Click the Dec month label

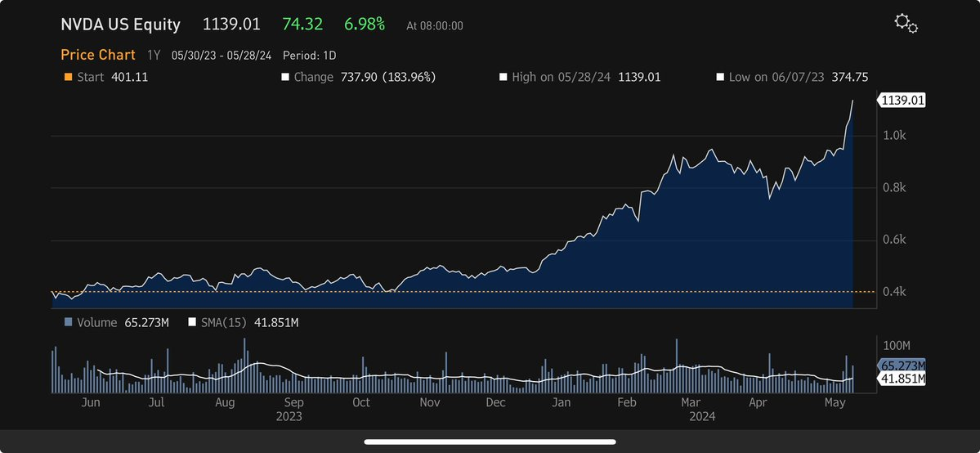coord(495,403)
